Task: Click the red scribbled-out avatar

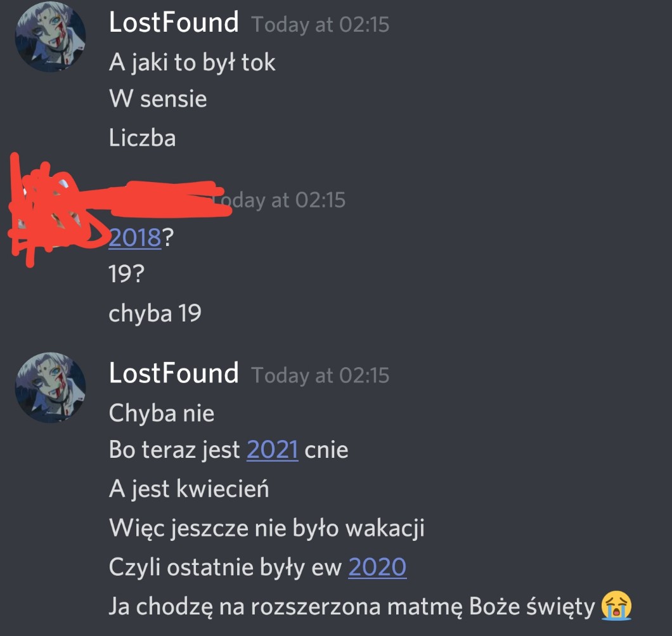Action: [x=51, y=212]
